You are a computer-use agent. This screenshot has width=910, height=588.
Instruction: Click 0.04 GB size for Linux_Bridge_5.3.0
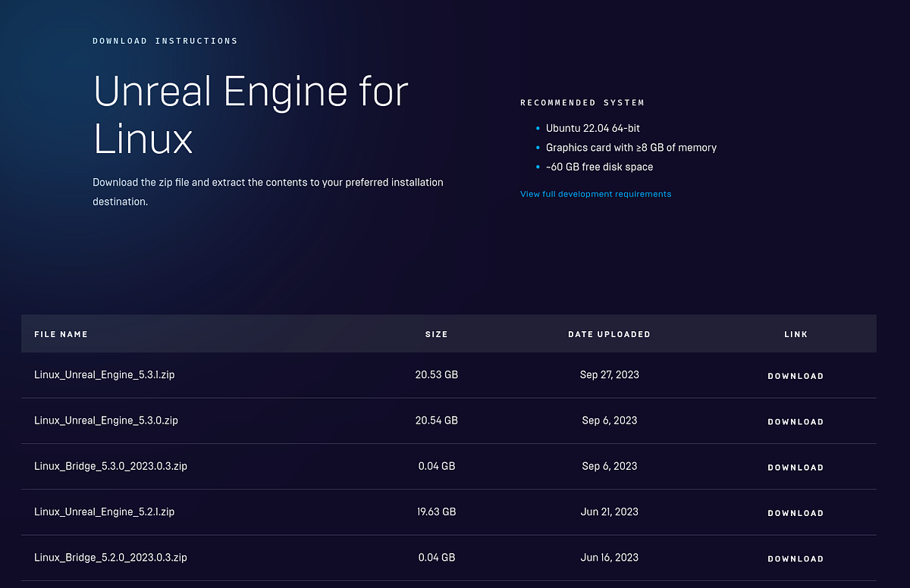pos(437,466)
